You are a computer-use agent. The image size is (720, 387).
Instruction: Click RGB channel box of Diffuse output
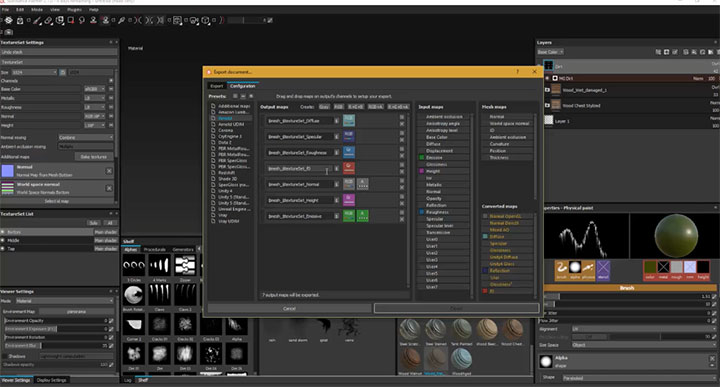click(x=349, y=120)
